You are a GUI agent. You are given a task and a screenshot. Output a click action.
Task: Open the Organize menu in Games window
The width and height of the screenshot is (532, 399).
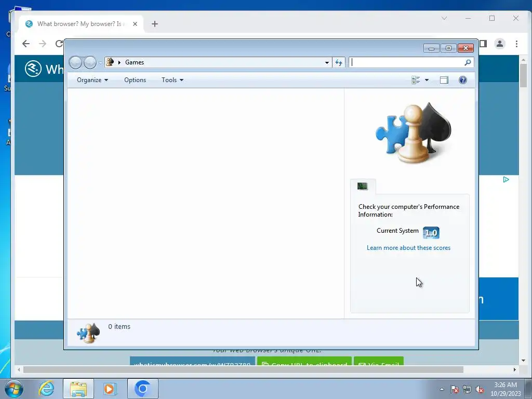click(x=92, y=80)
